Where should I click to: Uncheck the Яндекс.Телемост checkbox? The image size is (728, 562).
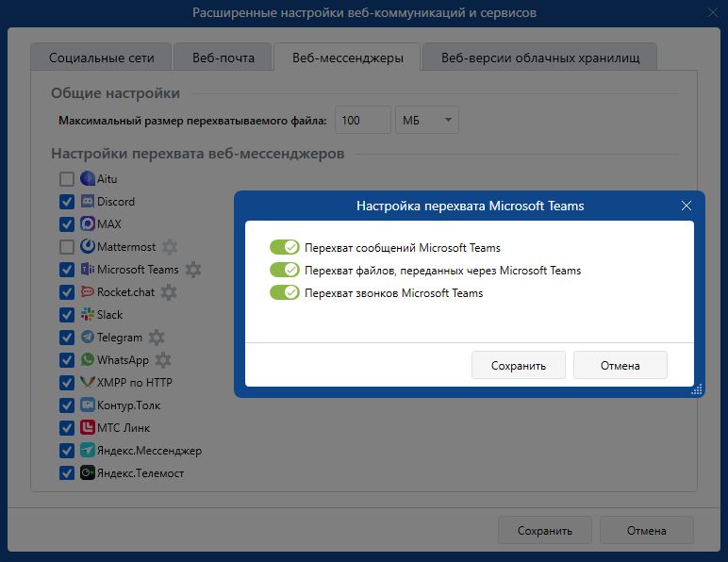point(67,473)
